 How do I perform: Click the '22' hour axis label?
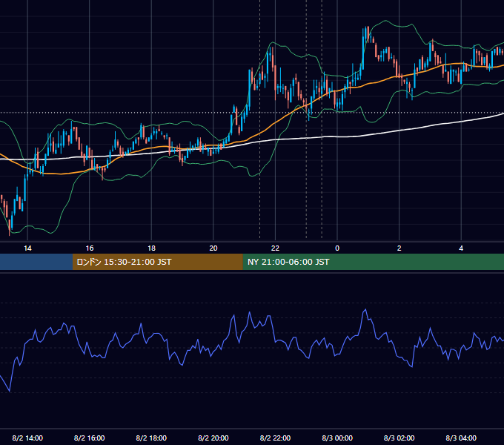(275, 248)
